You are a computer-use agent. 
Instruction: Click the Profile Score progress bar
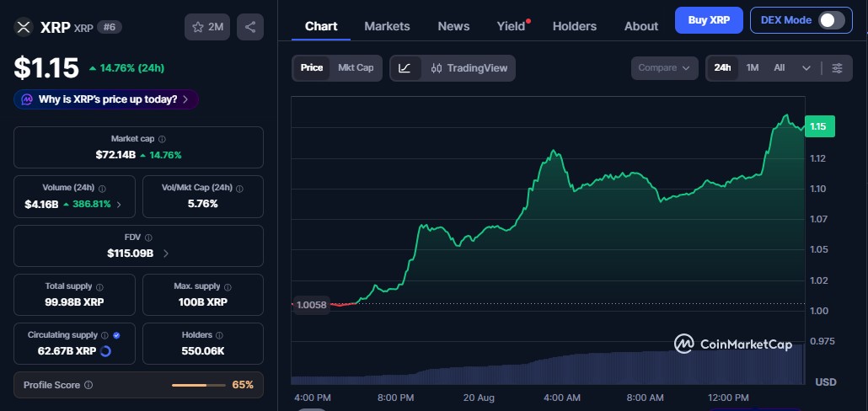click(199, 385)
